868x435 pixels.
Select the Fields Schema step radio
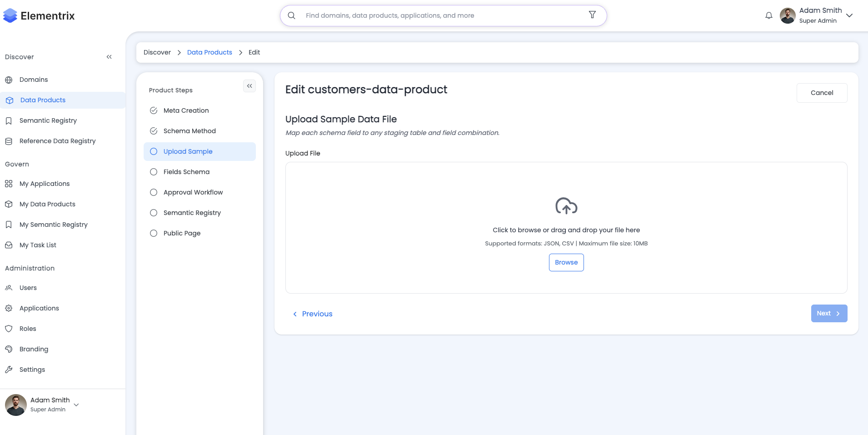pos(153,172)
